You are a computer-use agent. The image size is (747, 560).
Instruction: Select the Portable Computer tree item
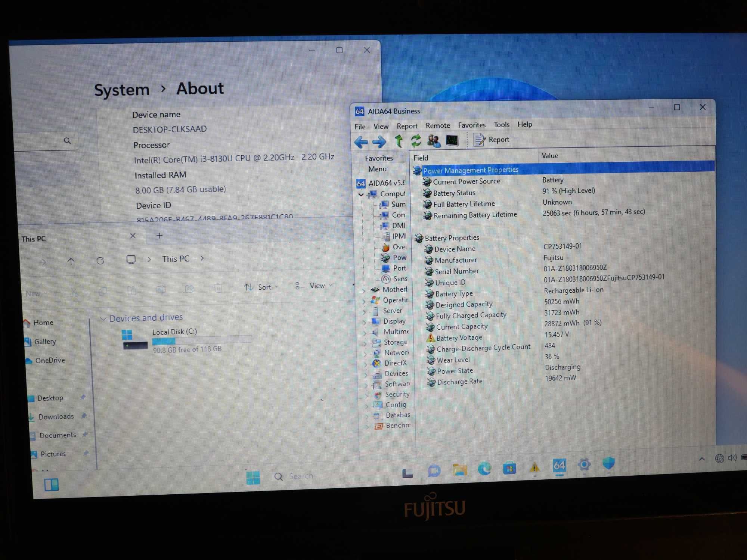pyautogui.click(x=394, y=268)
